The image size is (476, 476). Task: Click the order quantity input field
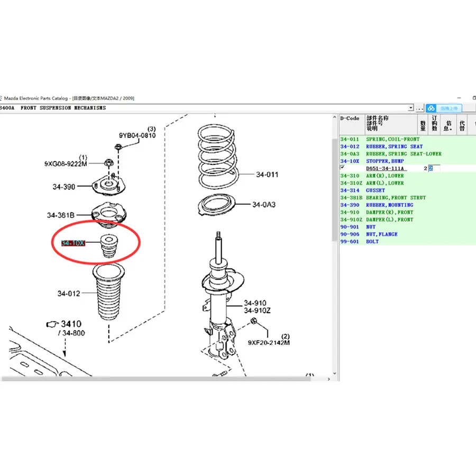pyautogui.click(x=434, y=169)
